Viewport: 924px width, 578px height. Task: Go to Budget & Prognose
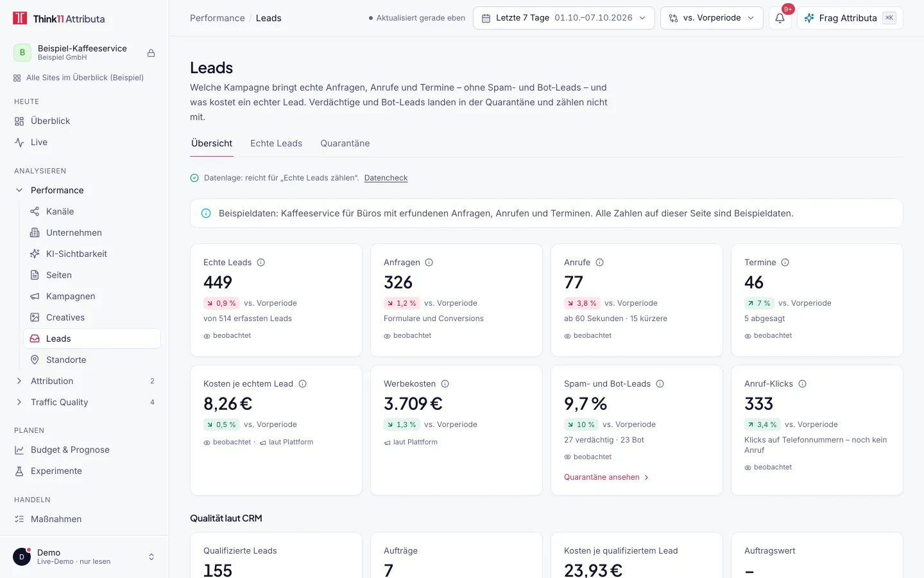tap(84, 450)
